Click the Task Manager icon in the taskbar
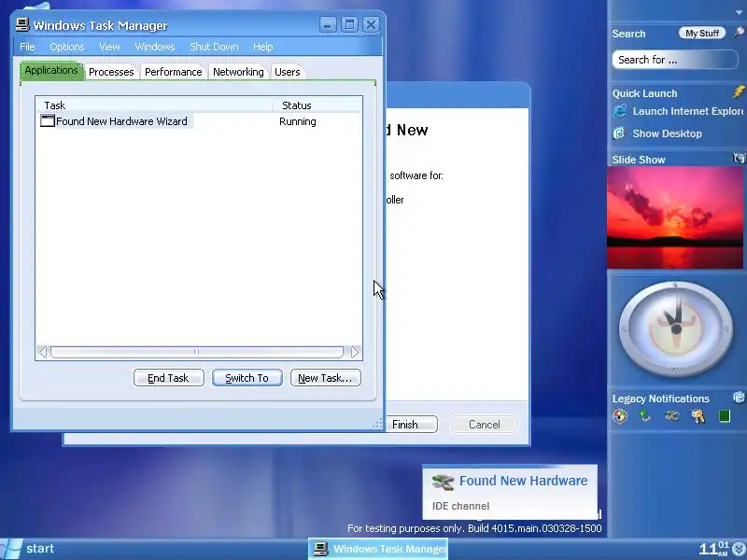Screen dimensions: 747x560 (320, 549)
